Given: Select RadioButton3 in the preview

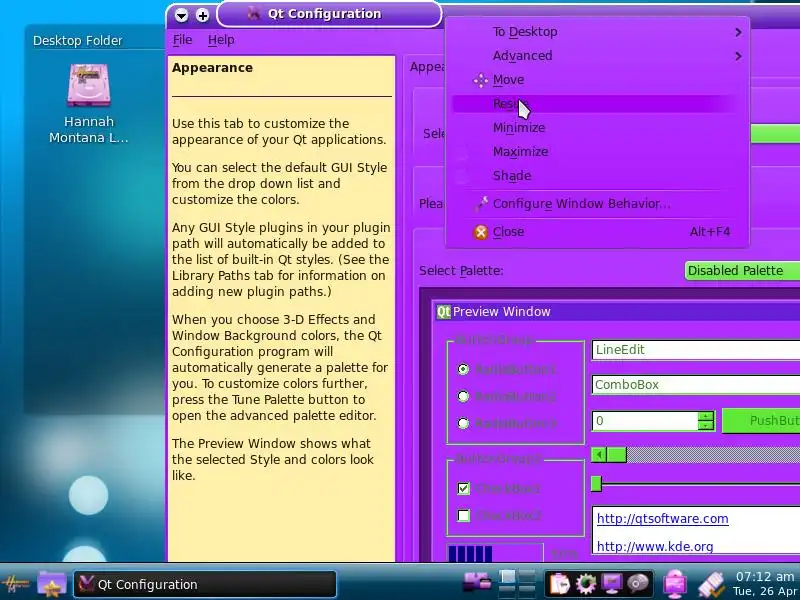Looking at the screenshot, I should coord(463,423).
